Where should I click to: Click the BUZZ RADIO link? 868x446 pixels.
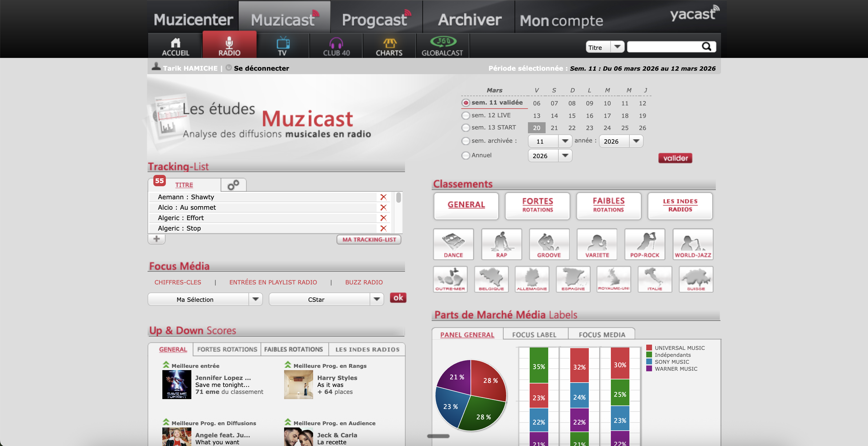pos(364,282)
